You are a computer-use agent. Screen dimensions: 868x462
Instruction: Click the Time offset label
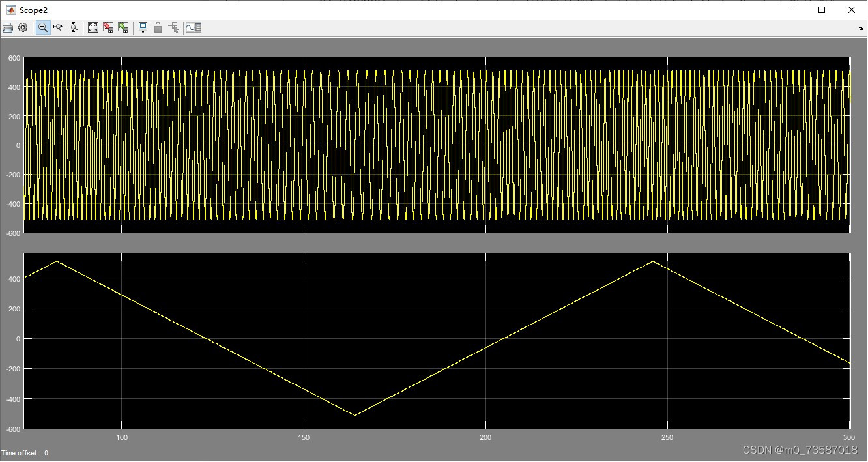coord(20,453)
